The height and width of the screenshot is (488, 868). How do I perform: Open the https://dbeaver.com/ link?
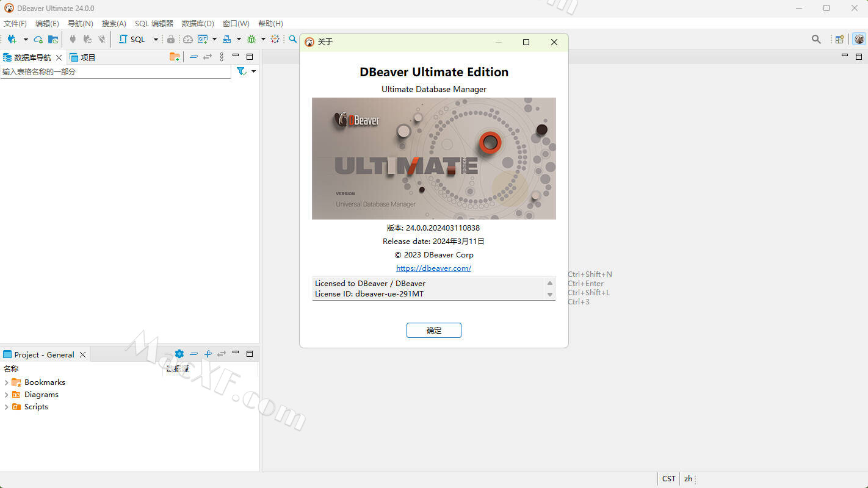(433, 268)
